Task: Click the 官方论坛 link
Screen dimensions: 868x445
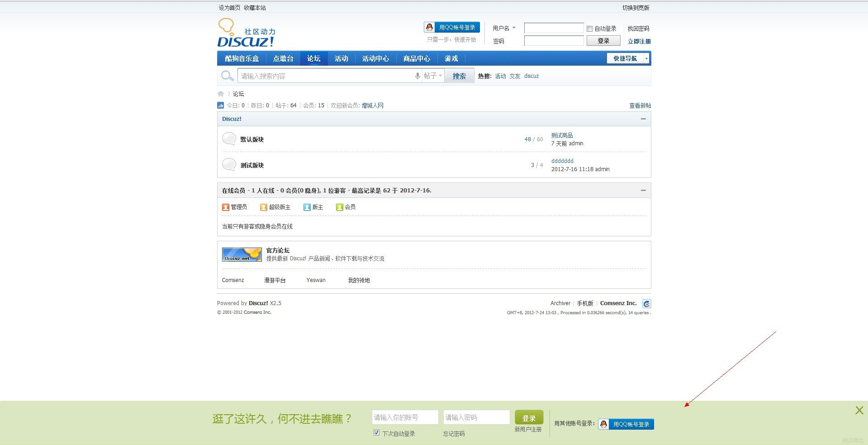Action: click(x=278, y=250)
